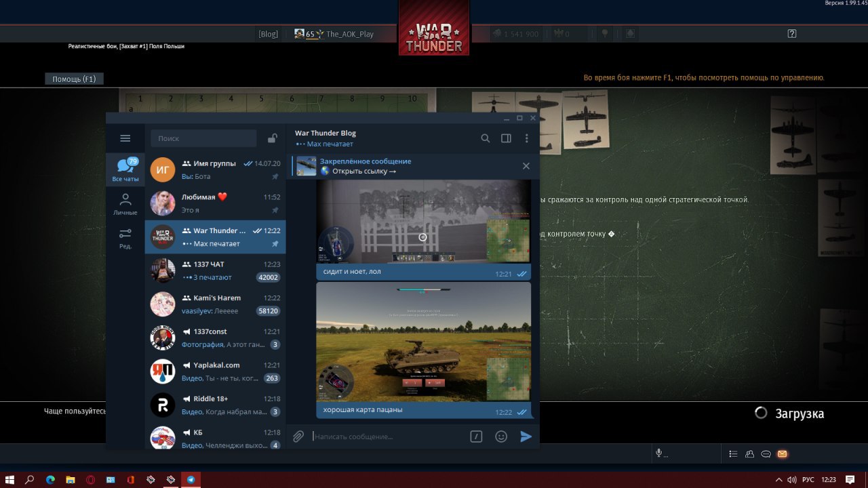The height and width of the screenshot is (488, 868).
Task: Open the 'Yaplakal.com' channel
Action: pyautogui.click(x=216, y=371)
